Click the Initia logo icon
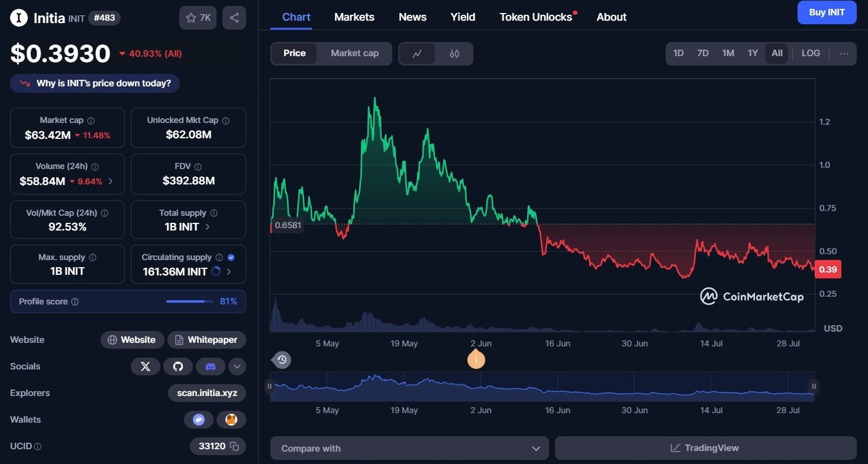868x464 pixels. pos(19,18)
